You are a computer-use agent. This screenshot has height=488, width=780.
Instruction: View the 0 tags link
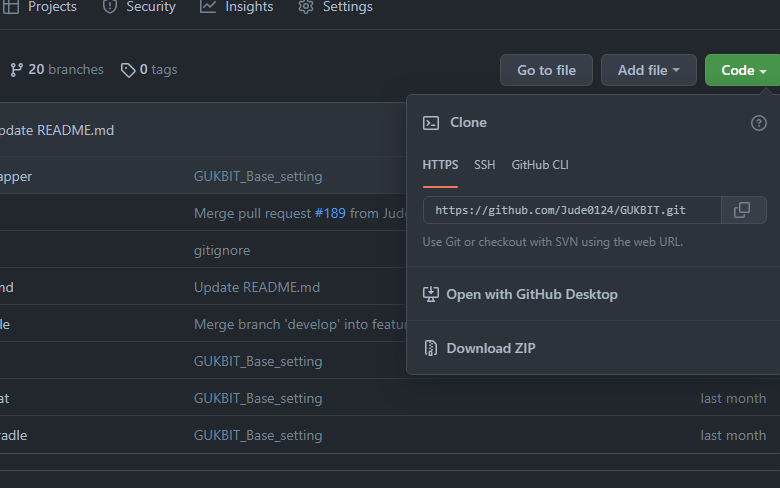click(x=149, y=70)
